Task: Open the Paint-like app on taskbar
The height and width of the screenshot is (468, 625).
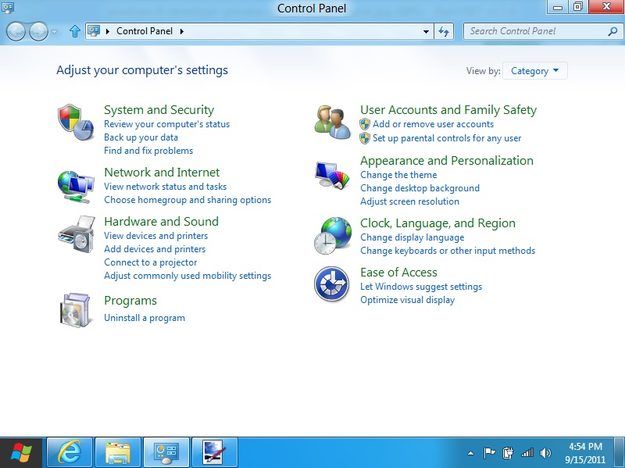Action: [214, 452]
